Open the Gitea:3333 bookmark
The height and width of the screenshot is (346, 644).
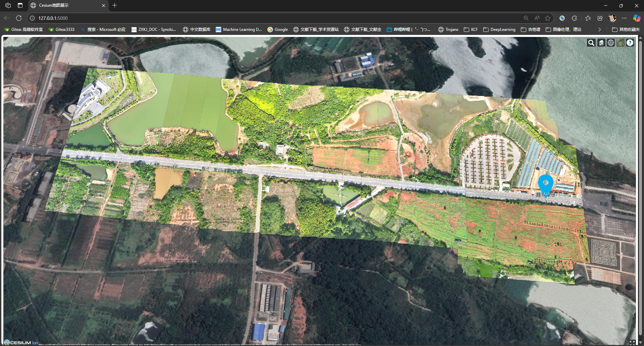[61, 30]
